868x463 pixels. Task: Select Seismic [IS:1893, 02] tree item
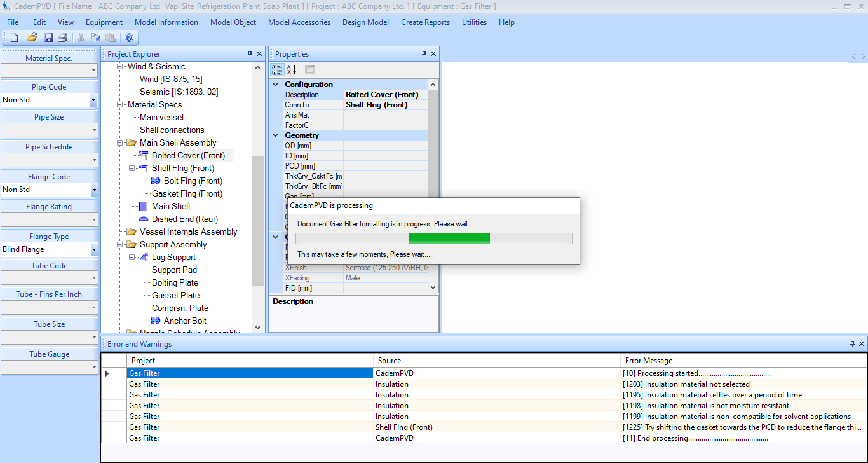[179, 92]
